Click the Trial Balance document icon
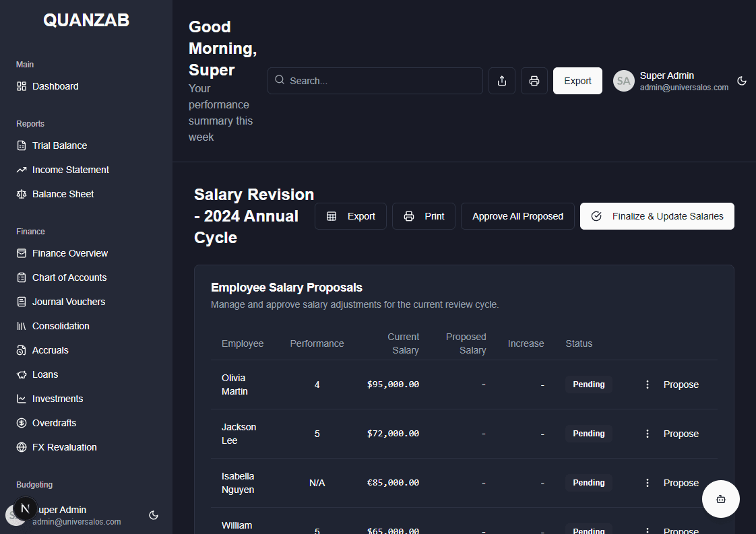The image size is (756, 534). (x=21, y=145)
